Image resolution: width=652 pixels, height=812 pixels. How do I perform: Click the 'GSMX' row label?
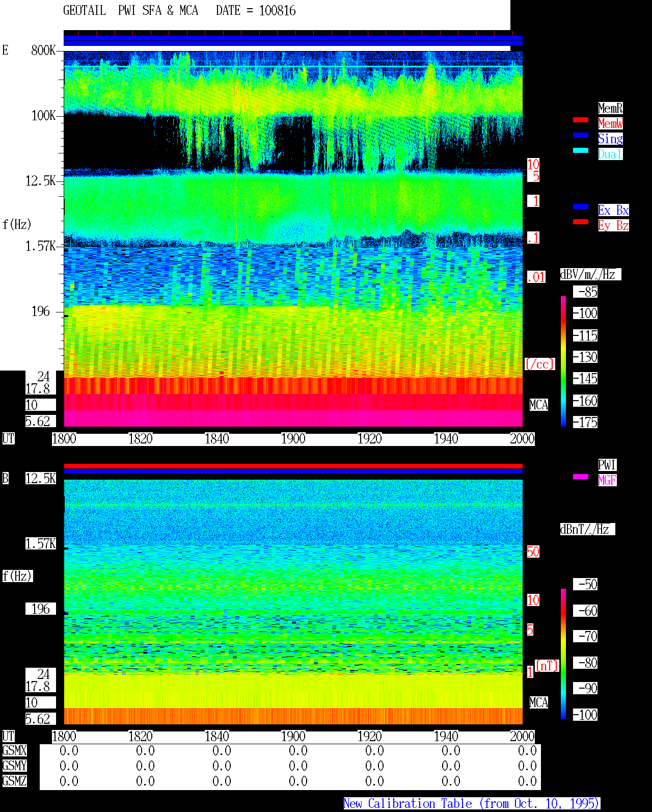point(14,750)
